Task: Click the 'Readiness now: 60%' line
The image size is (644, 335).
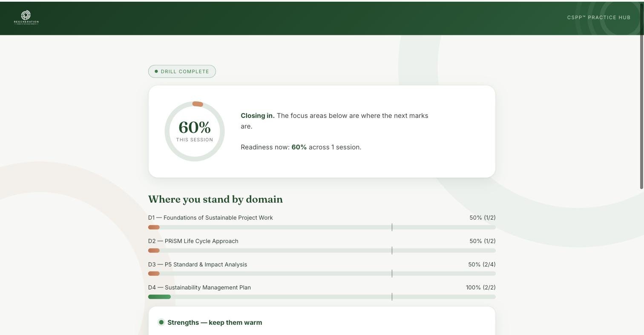Action: point(301,147)
